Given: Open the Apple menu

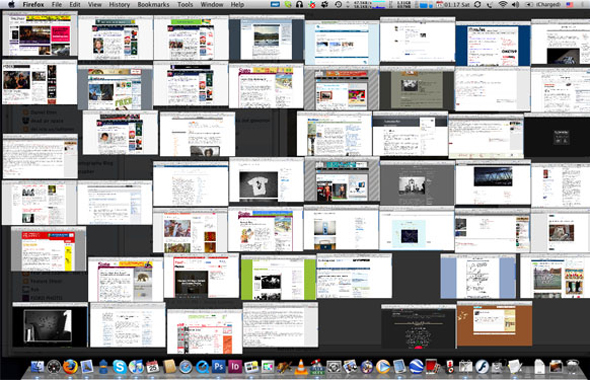Looking at the screenshot, I should click(x=11, y=5).
